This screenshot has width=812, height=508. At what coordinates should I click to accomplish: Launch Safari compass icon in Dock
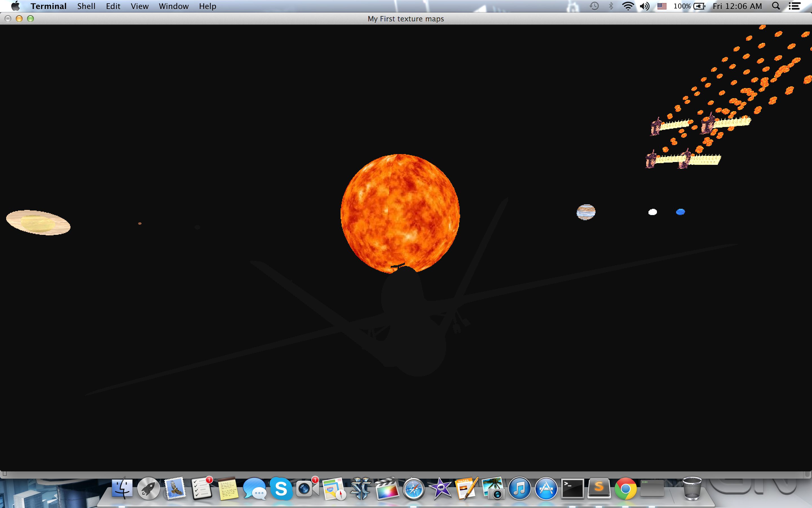coord(414,488)
